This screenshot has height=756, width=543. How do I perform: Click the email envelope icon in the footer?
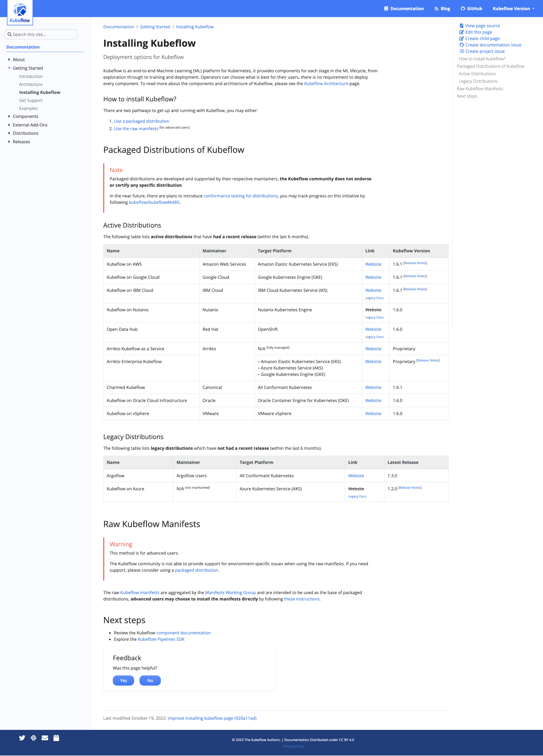(45, 738)
